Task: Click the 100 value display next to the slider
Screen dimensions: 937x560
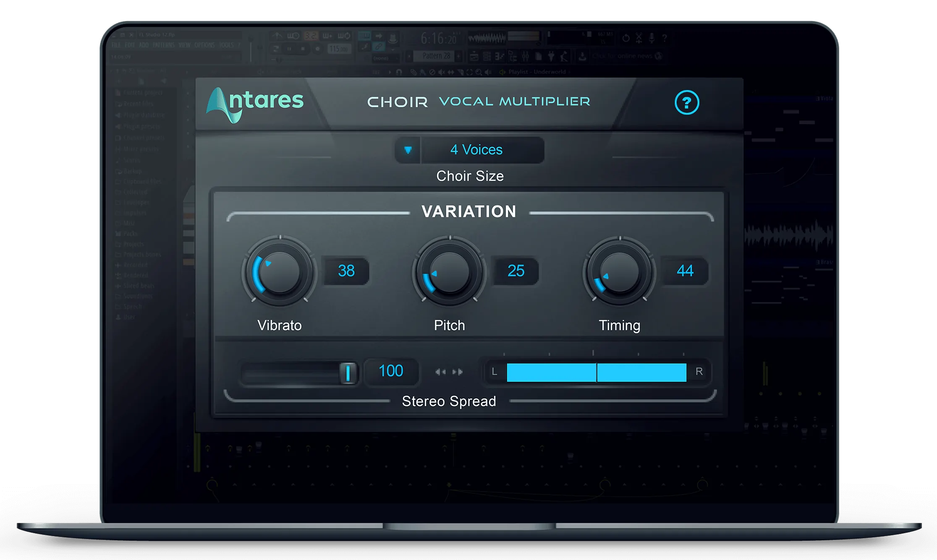Action: click(391, 371)
